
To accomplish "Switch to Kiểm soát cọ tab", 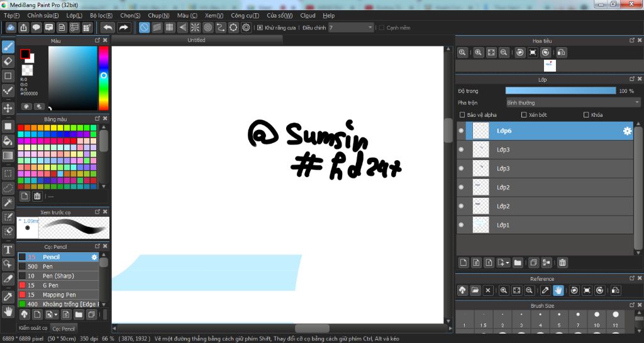I will pyautogui.click(x=33, y=328).
